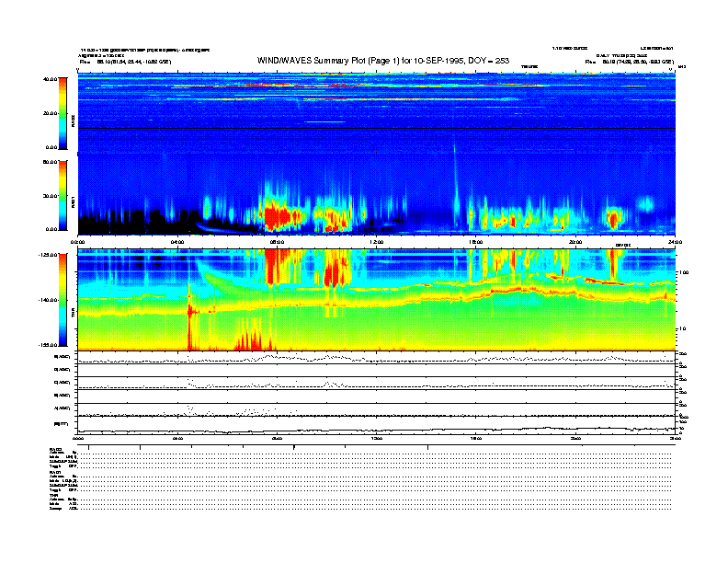Click the 24:00 tick under the RAD1 spectrogram
This screenshot has width=728, height=563.
tap(675, 242)
